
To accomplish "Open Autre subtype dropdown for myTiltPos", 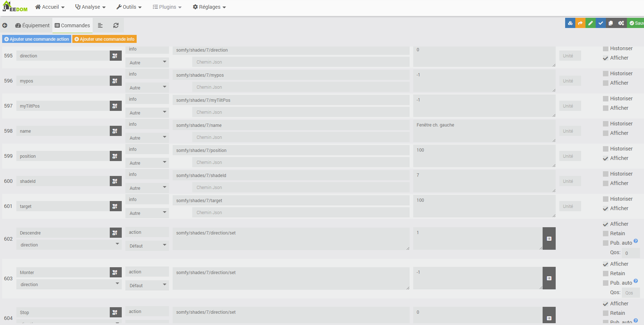I will 147,113.
